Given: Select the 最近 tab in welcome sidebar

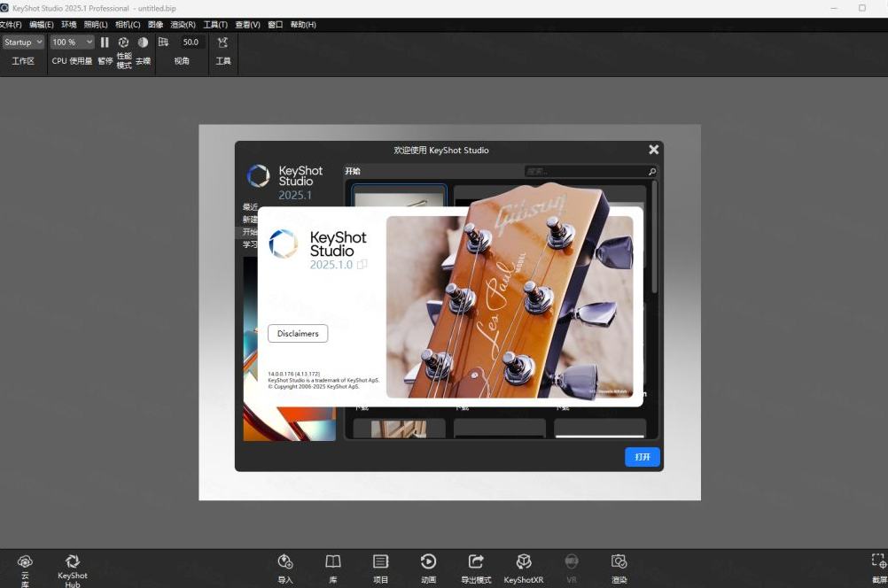Looking at the screenshot, I should click(x=250, y=206).
